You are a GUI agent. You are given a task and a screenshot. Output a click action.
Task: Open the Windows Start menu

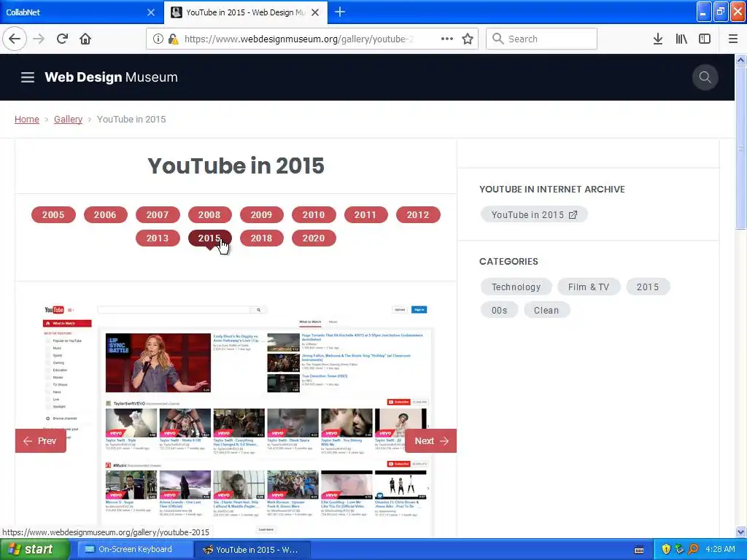[34, 550]
